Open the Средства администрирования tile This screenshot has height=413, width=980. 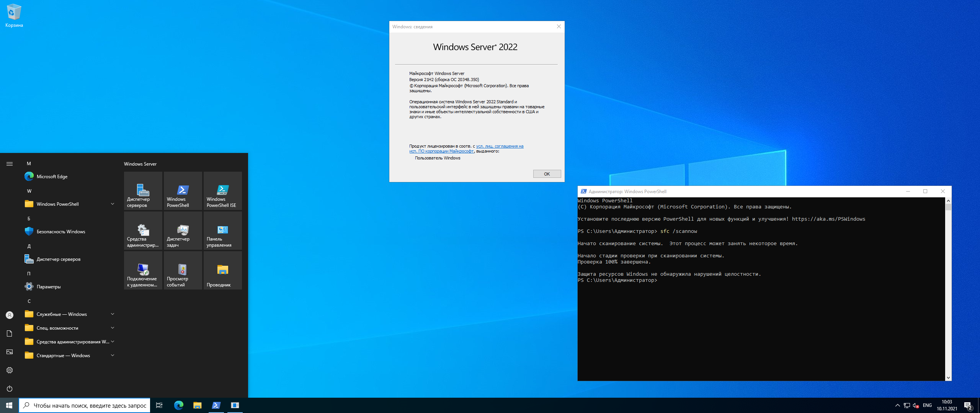click(x=143, y=231)
